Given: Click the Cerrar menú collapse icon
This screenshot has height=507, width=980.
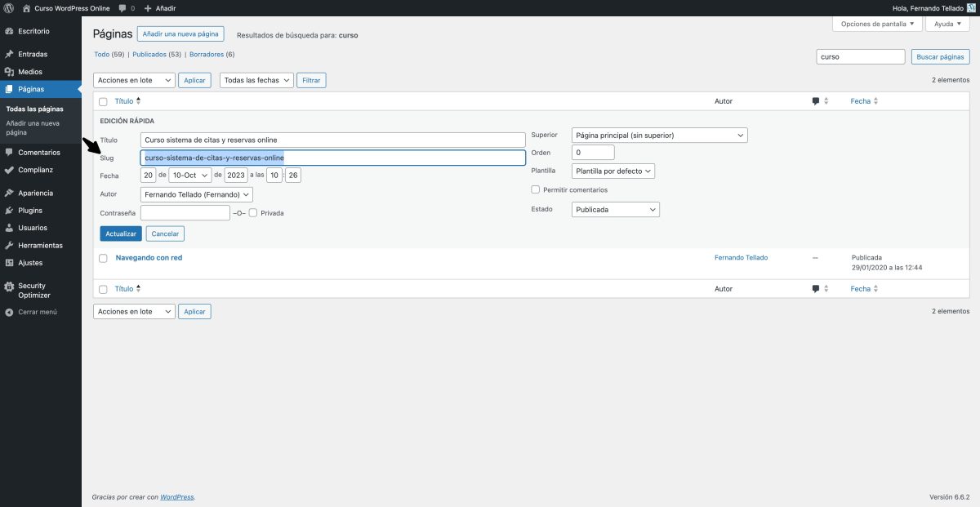Looking at the screenshot, I should point(9,312).
